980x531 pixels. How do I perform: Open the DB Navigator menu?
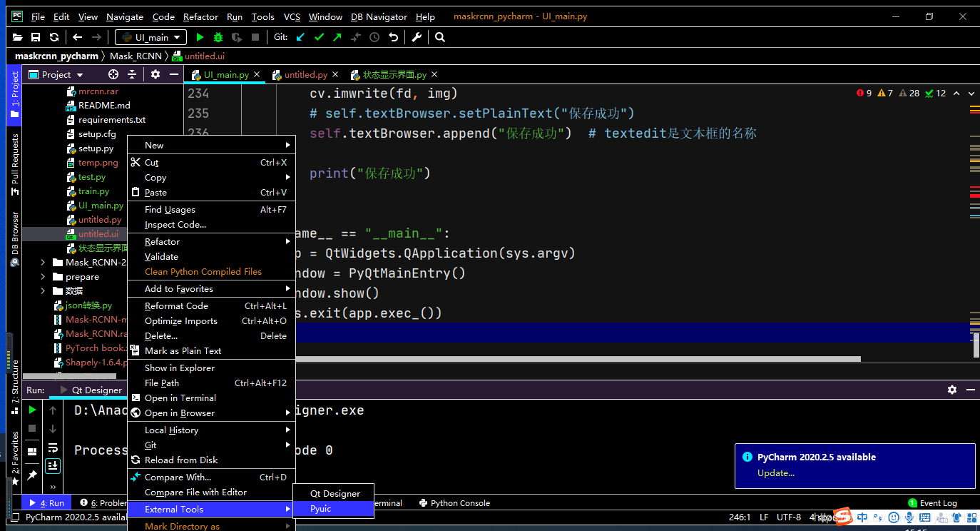click(379, 16)
